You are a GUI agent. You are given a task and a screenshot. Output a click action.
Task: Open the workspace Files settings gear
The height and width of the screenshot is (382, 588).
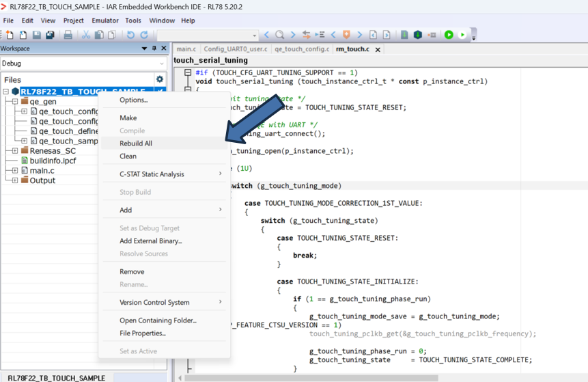tap(160, 80)
